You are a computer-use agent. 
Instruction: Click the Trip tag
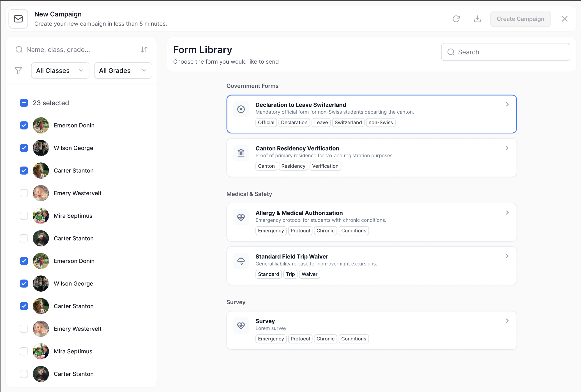[x=290, y=274]
